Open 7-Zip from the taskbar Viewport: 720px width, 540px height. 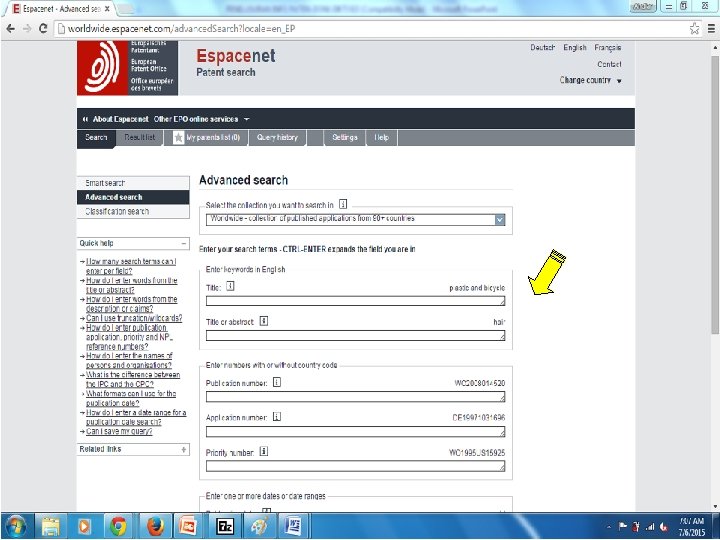pyautogui.click(x=225, y=526)
